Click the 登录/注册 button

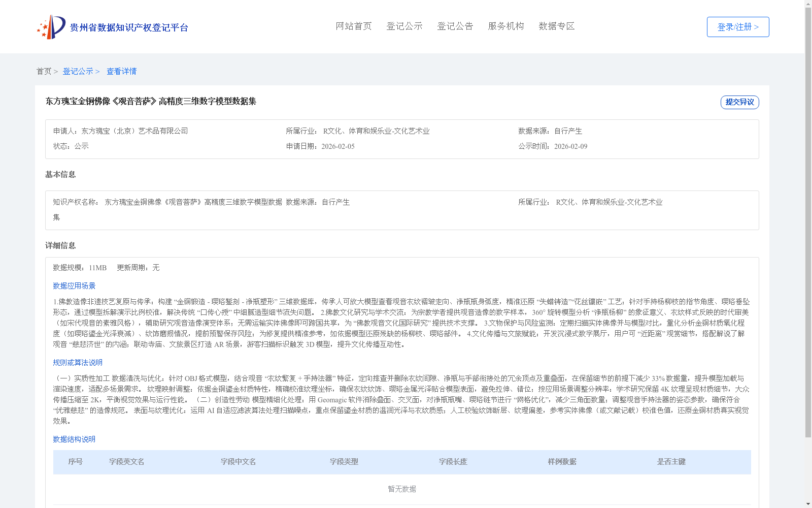(738, 27)
